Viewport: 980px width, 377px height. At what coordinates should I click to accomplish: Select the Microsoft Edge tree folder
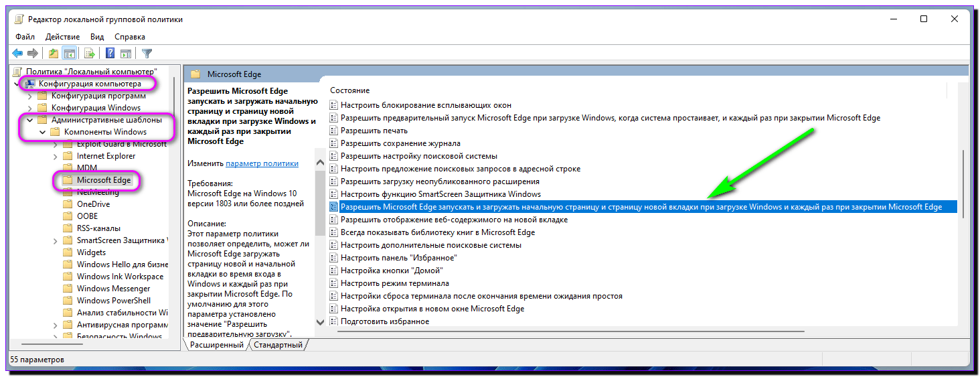tap(104, 181)
